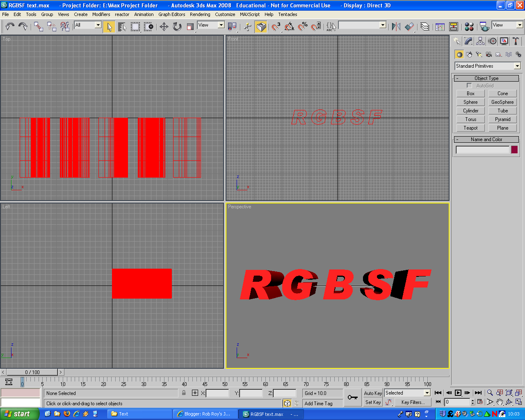
Task: Open the Modifiers menu
Action: (x=101, y=14)
